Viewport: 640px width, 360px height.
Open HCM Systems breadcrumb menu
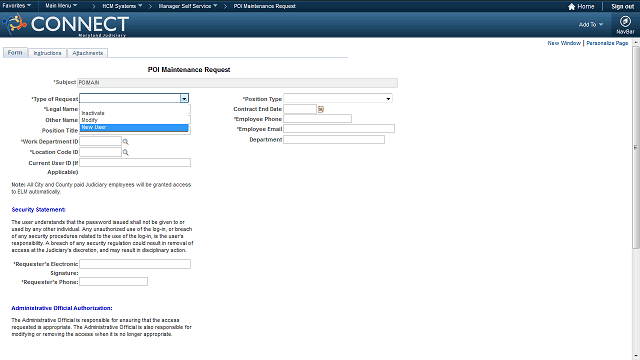coord(122,6)
